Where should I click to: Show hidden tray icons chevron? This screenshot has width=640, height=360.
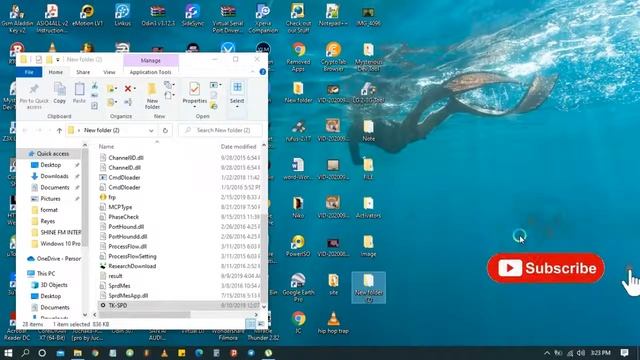(x=547, y=353)
